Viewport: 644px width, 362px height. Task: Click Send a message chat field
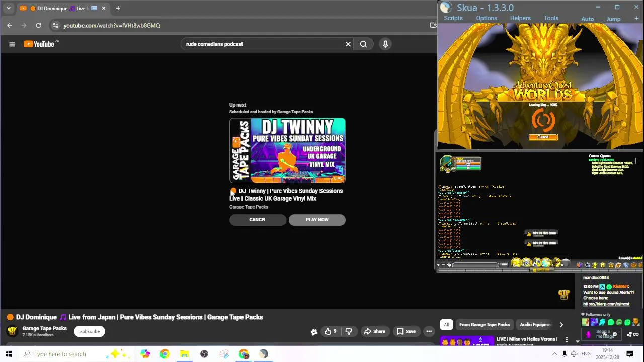point(602,334)
